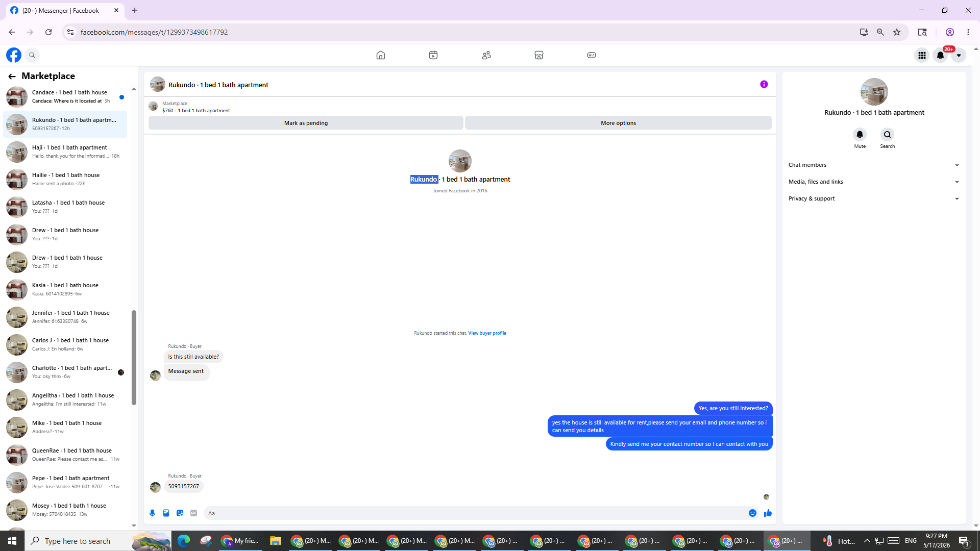Open the Chrome three-dot menu
This screenshot has height=551, width=980.
pos(968,32)
